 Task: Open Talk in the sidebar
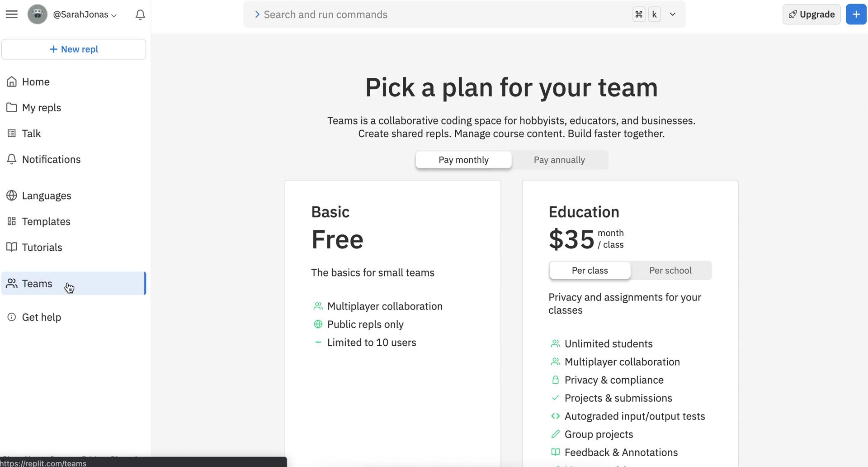31,133
